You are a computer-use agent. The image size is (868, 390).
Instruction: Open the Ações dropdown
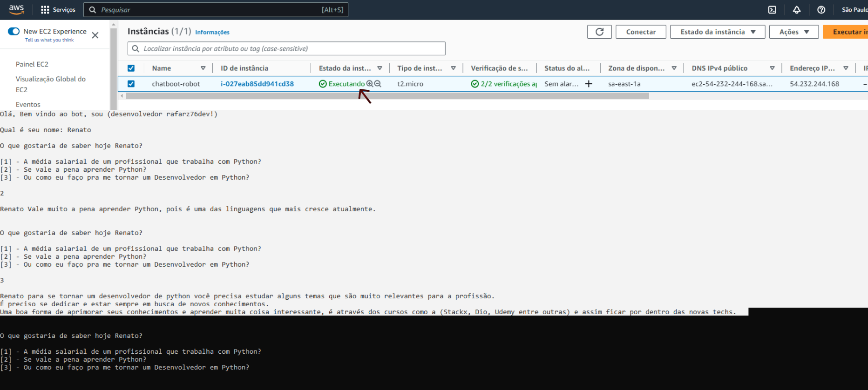tap(794, 32)
